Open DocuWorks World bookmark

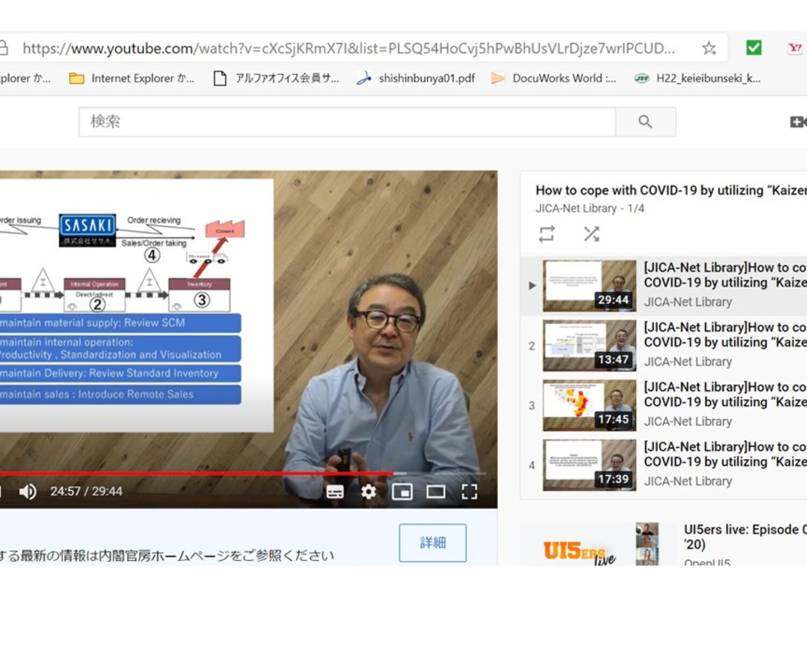554,78
